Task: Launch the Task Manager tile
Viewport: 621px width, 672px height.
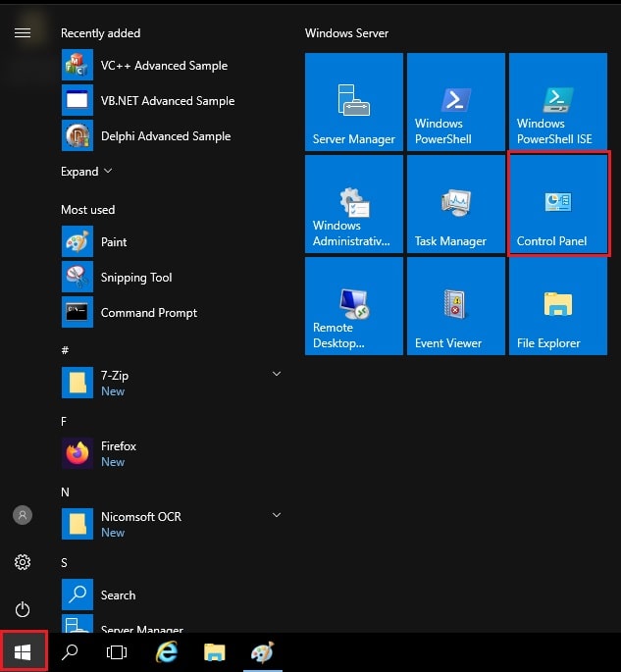Action: click(x=455, y=204)
